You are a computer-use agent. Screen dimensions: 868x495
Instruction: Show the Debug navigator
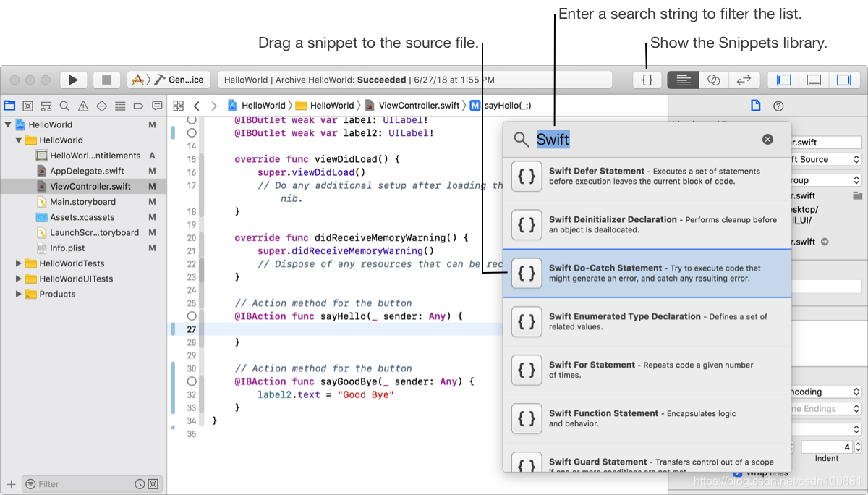pos(120,106)
